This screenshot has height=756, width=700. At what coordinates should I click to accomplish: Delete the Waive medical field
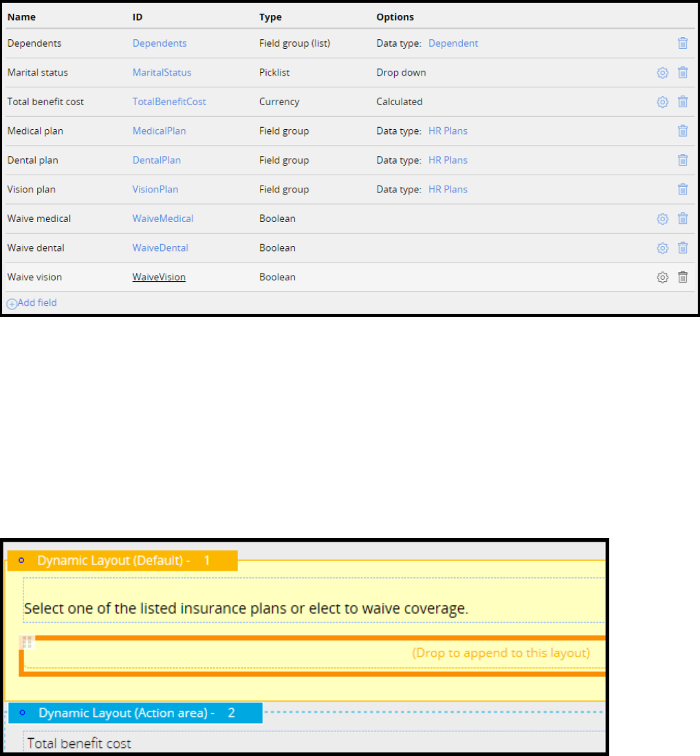683,219
